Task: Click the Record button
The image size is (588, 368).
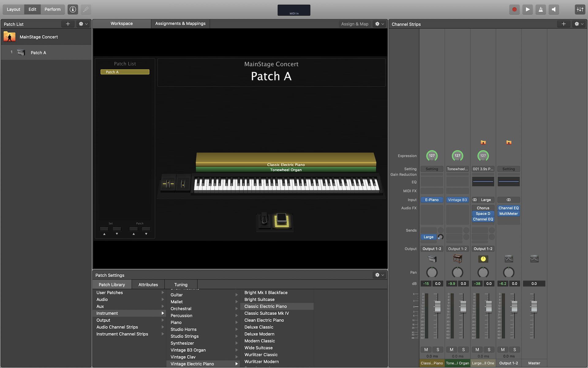Action: (514, 10)
